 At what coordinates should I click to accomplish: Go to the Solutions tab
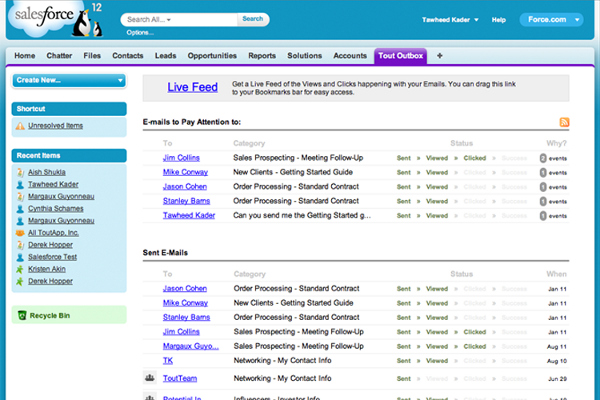pos(305,56)
